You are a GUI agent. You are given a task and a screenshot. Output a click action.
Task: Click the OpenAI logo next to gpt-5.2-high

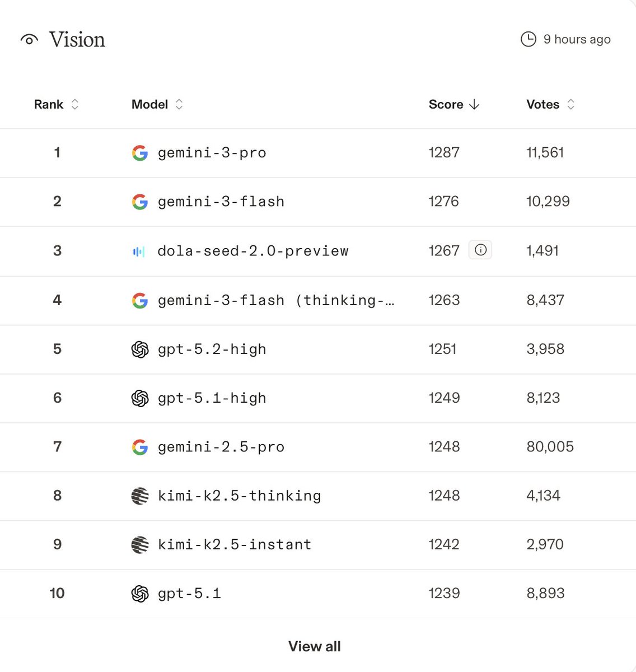click(x=139, y=349)
